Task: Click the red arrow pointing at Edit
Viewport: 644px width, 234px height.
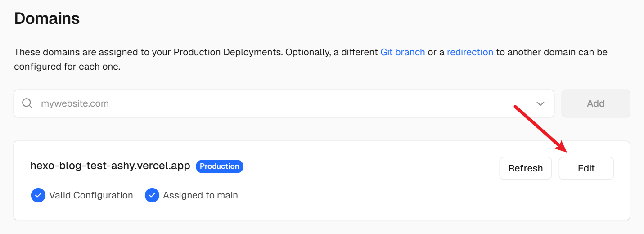Action: [540, 128]
